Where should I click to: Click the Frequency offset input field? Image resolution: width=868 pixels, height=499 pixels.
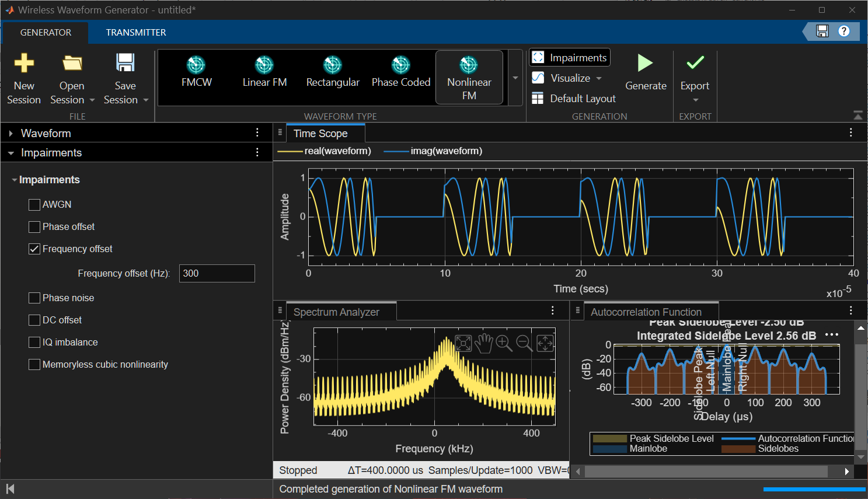217,273
